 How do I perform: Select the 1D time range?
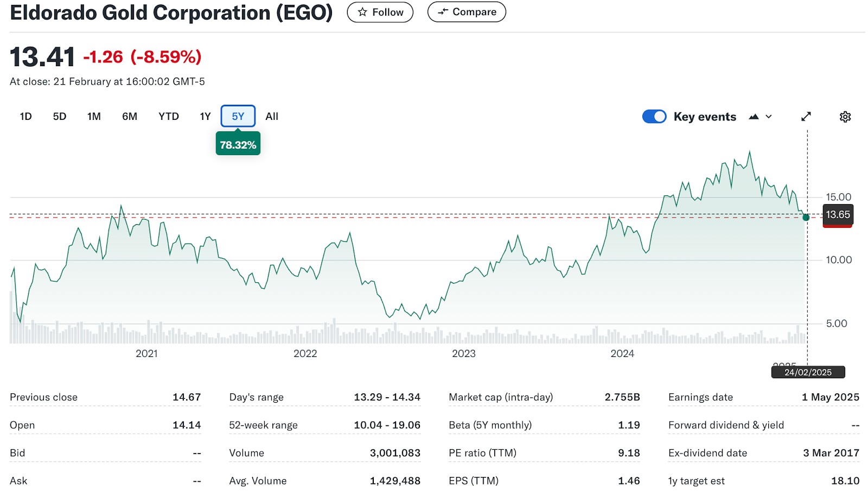coord(25,116)
